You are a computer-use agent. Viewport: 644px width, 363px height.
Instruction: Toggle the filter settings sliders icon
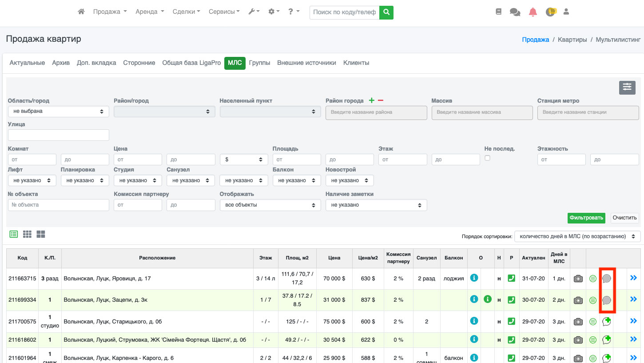(627, 88)
